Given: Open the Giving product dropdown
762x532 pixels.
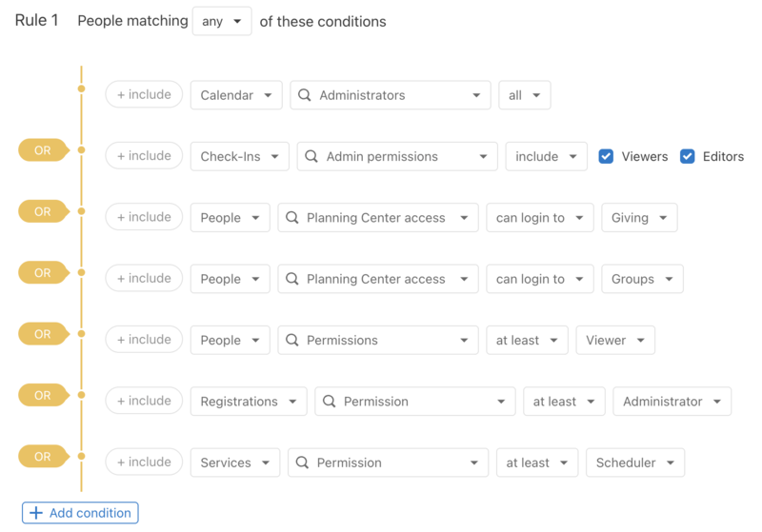Looking at the screenshot, I should click(x=639, y=218).
